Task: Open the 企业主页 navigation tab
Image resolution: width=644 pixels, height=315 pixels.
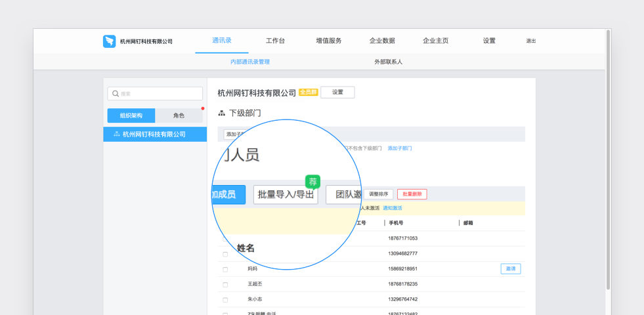Action: coord(435,41)
